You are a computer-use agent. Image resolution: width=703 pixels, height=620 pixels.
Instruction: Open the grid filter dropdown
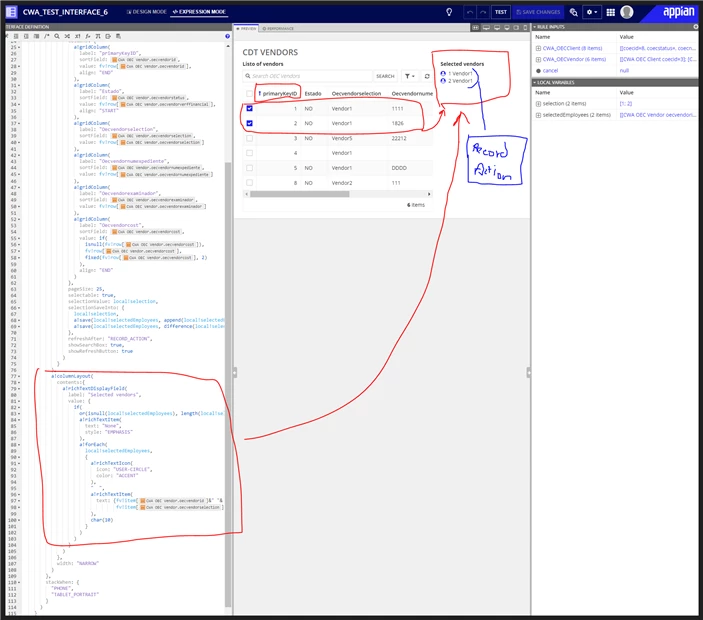[x=409, y=76]
